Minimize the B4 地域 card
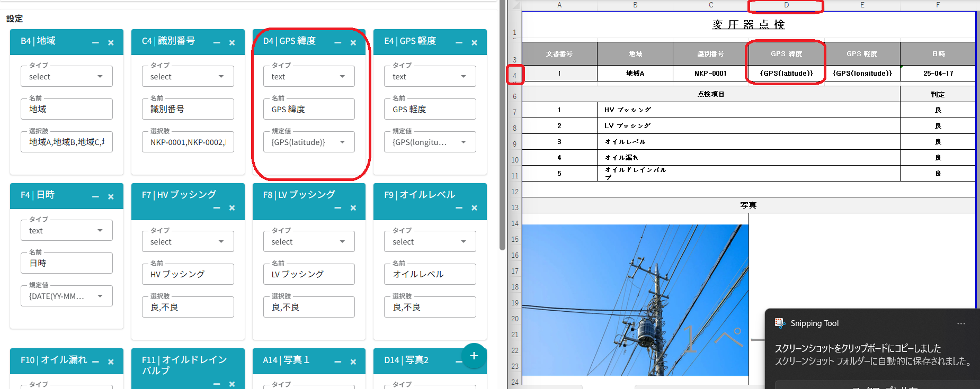The height and width of the screenshot is (389, 980). coord(95,43)
